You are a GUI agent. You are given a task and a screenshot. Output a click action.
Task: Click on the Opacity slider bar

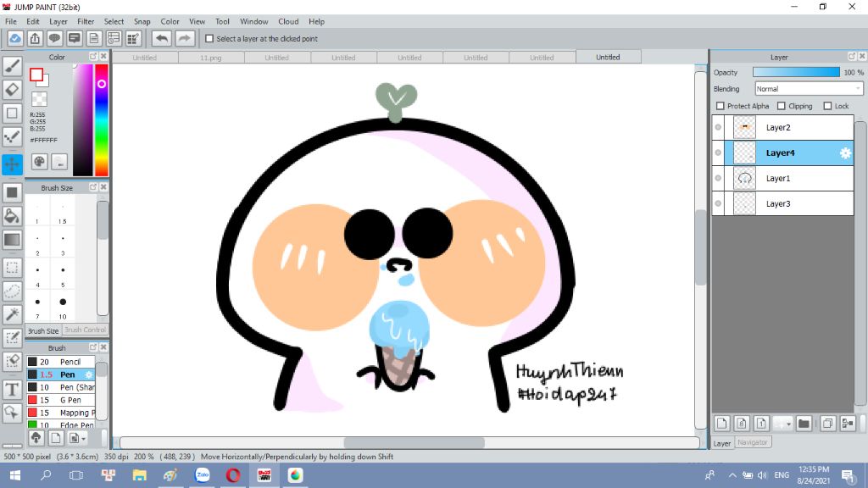click(x=796, y=73)
